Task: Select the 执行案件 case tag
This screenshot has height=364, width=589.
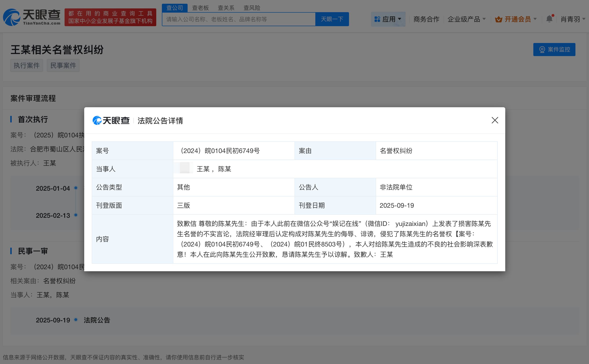Action: (26, 65)
